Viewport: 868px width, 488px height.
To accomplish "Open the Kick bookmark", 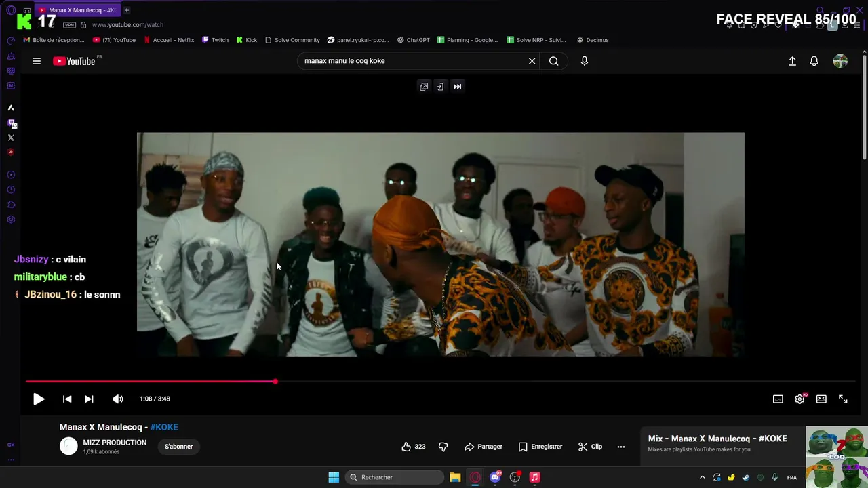I will coord(247,40).
